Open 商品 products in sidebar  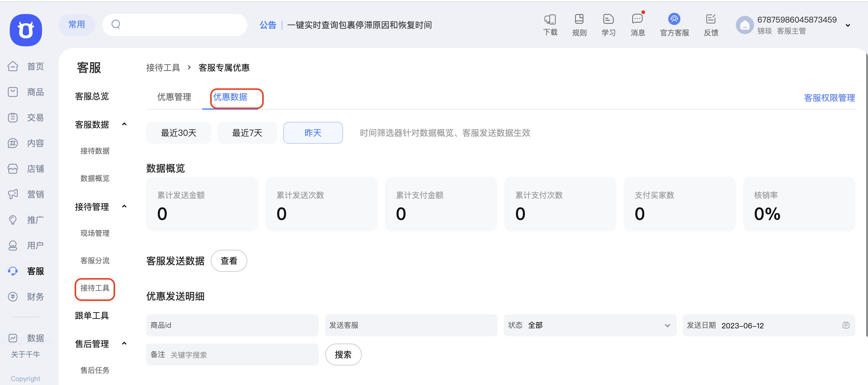click(x=26, y=92)
